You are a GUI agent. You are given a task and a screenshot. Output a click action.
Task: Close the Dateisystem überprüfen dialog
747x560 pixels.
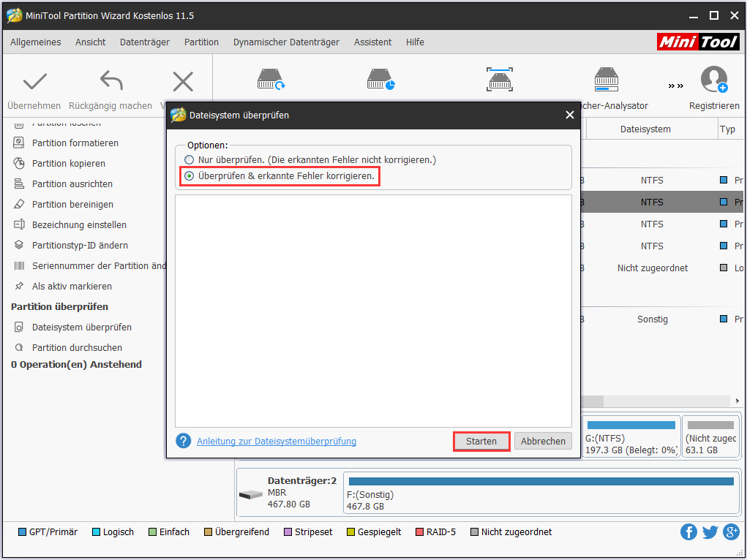coord(570,115)
